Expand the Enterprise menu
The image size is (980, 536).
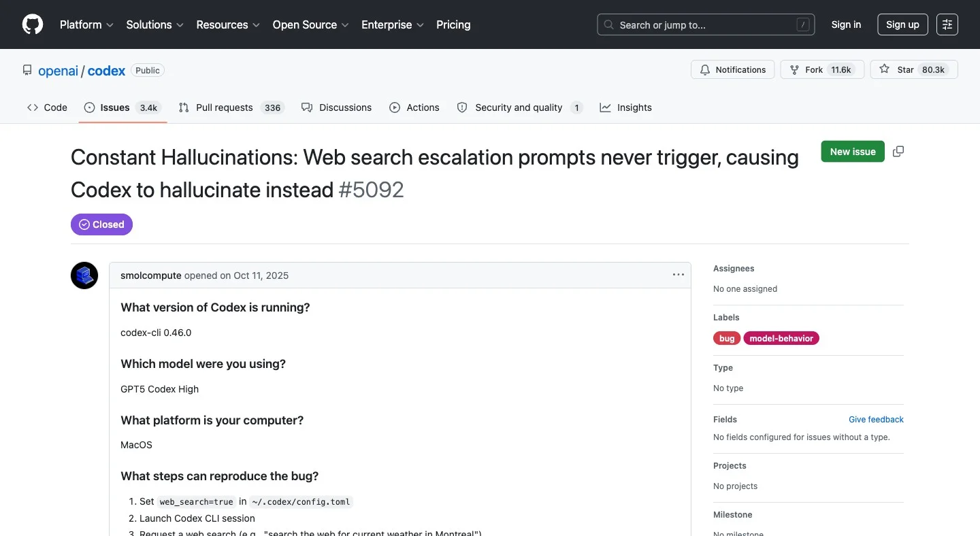pos(393,24)
